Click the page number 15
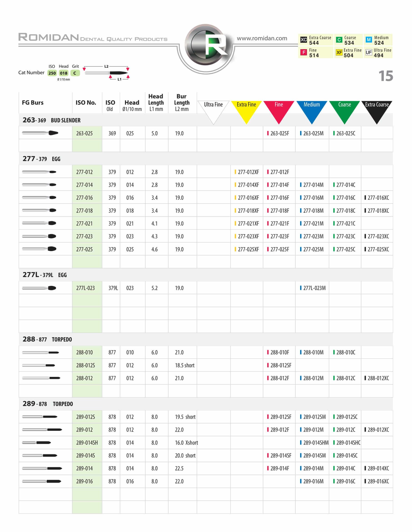Screen dimensions: 412x532 [x=386, y=76]
